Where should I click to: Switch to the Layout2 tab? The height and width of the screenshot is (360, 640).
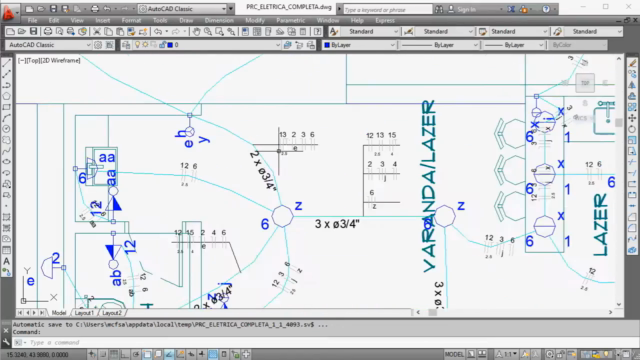[112, 313]
